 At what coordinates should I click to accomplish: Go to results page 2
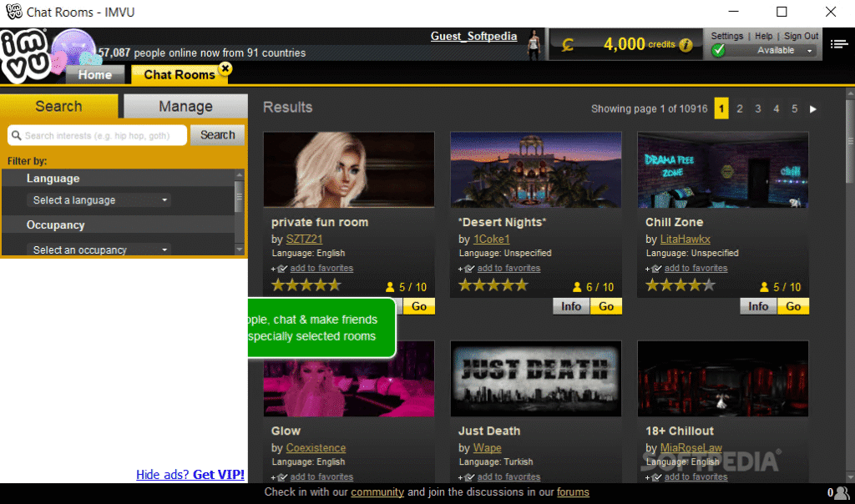click(740, 109)
